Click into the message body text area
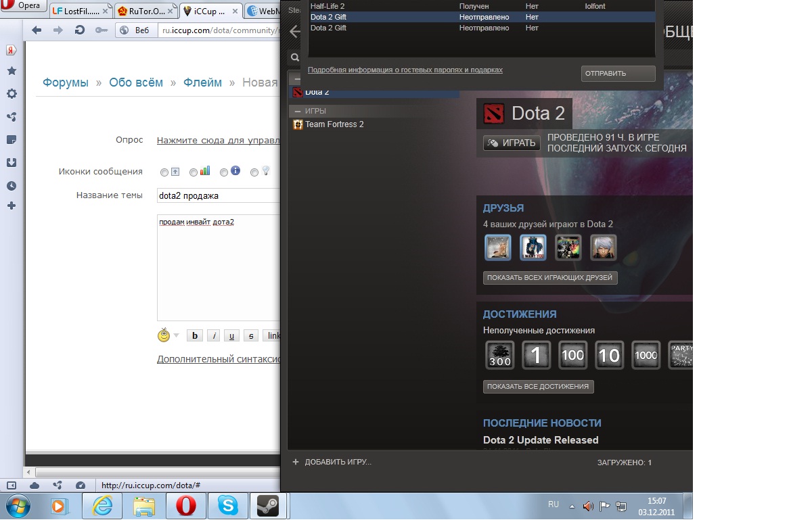Screen dimensions: 812x522 click(219, 268)
